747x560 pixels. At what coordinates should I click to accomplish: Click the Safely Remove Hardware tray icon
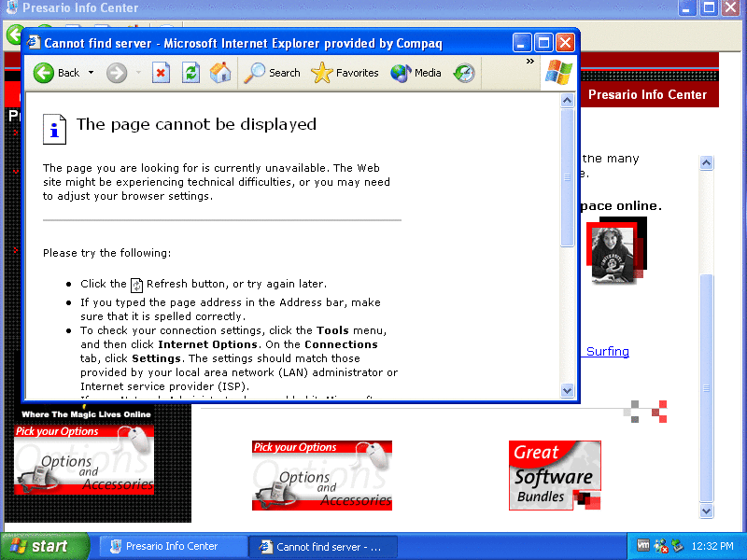pos(677,546)
